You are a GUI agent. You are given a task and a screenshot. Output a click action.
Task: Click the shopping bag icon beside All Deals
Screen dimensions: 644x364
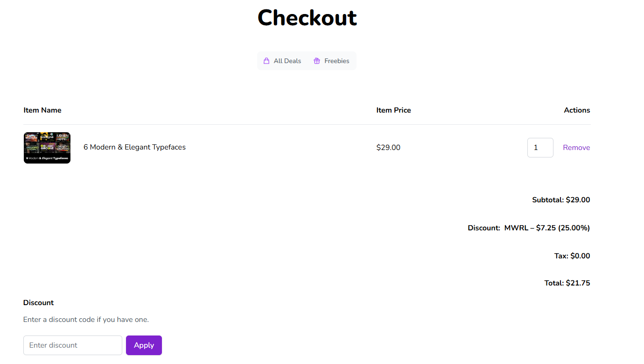point(266,61)
